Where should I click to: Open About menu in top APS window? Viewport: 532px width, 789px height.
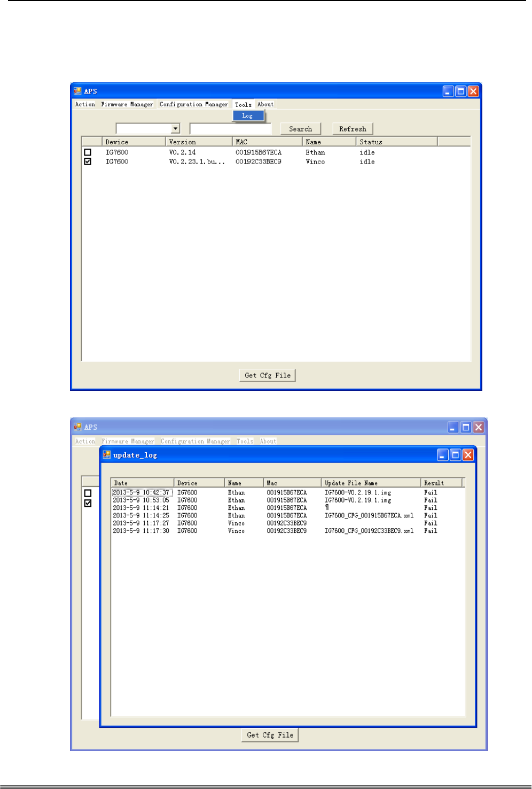coord(265,104)
